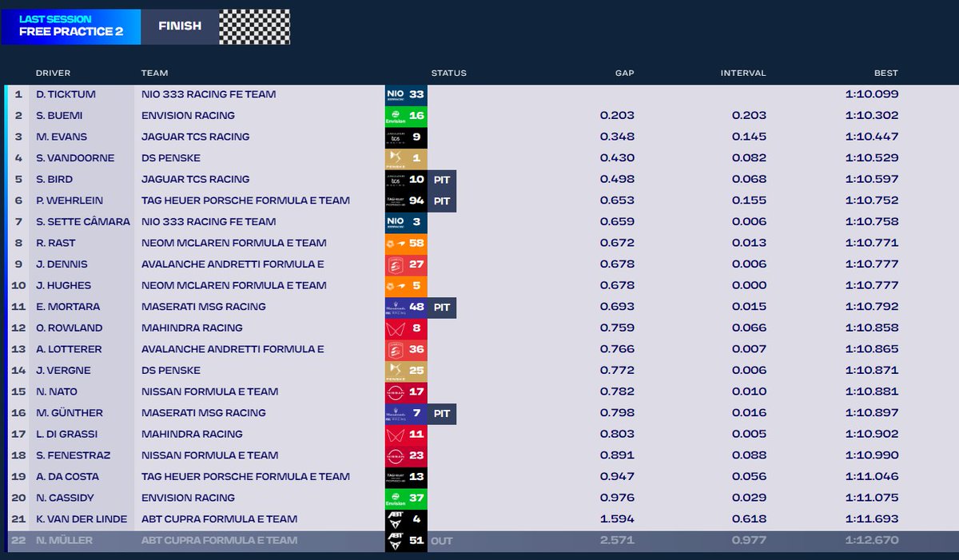
Task: Click the McLaren 58 car badge
Action: point(406,243)
